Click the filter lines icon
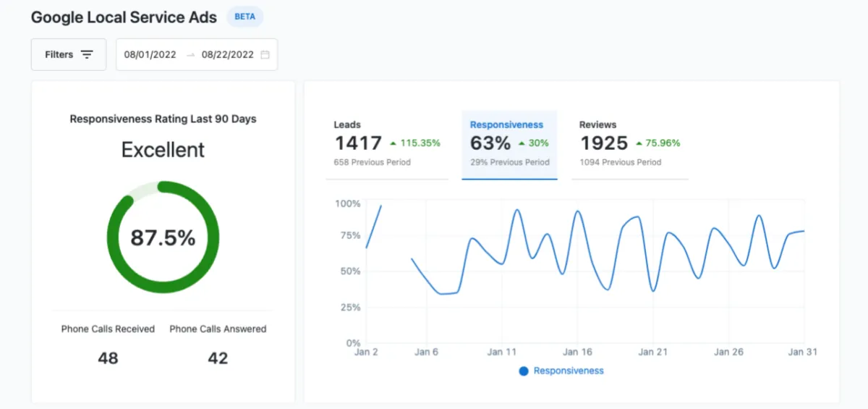 [87, 54]
